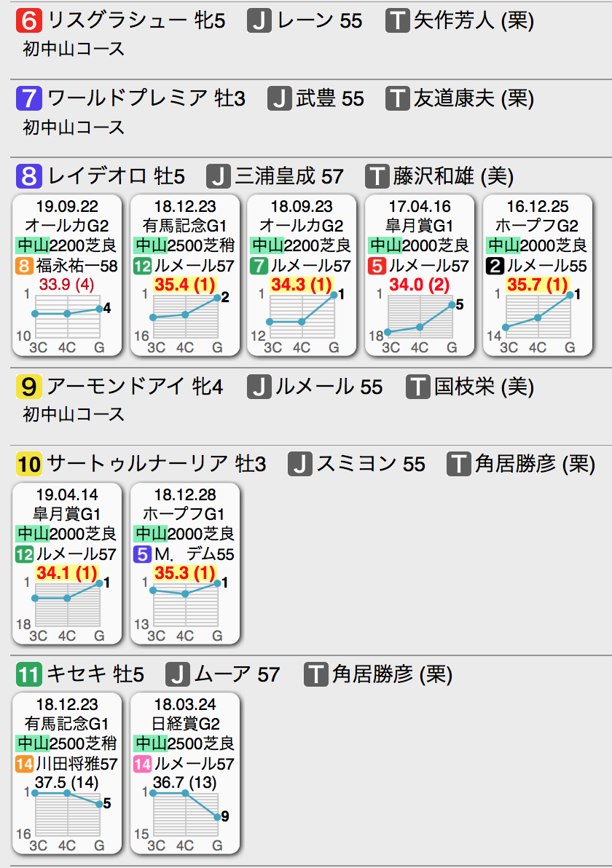Screen dimensions: 612x868
Task: Click the red number 6 badge for リスグラシュー
Action: [29, 20]
